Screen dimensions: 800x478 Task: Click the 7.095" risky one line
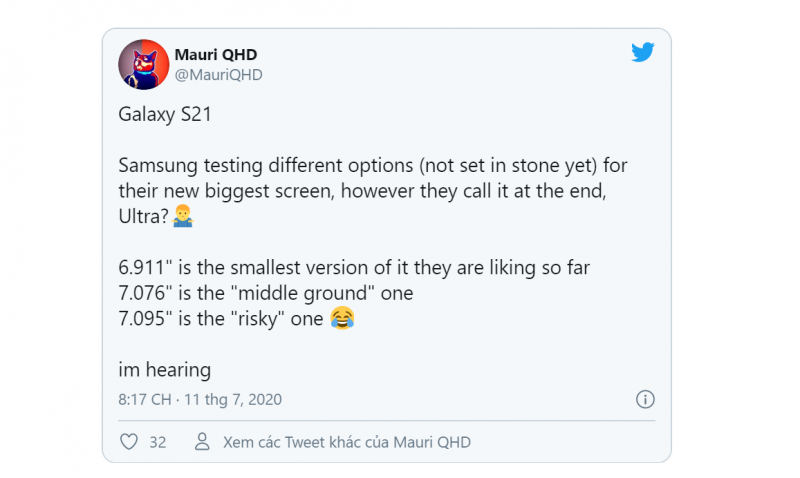click(220, 318)
